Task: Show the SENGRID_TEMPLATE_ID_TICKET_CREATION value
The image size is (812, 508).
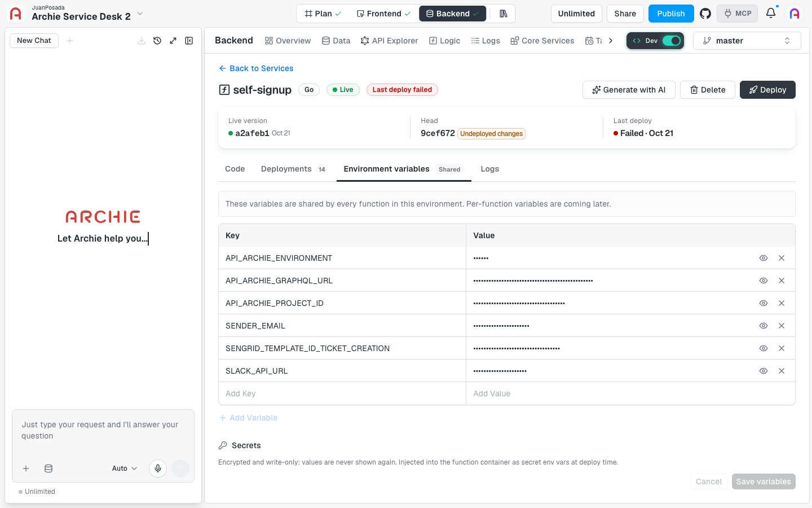Action: pyautogui.click(x=764, y=348)
